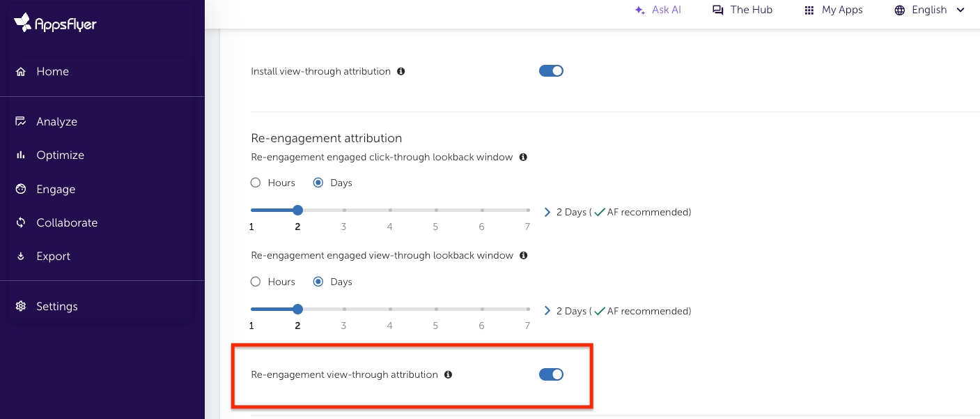Click info icon next to Re-engagement view-through attribution
Viewport: 980px width, 419px height.
pos(448,374)
